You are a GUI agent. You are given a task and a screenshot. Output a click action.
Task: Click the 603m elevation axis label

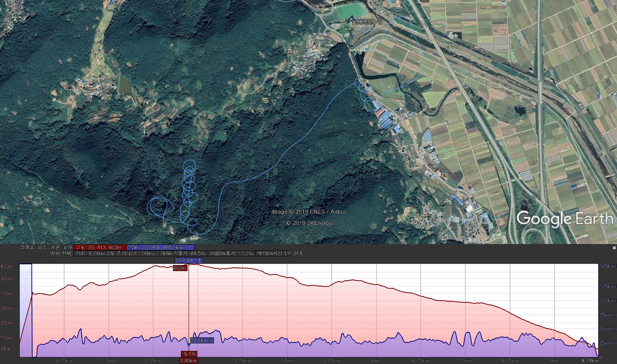click(7, 266)
